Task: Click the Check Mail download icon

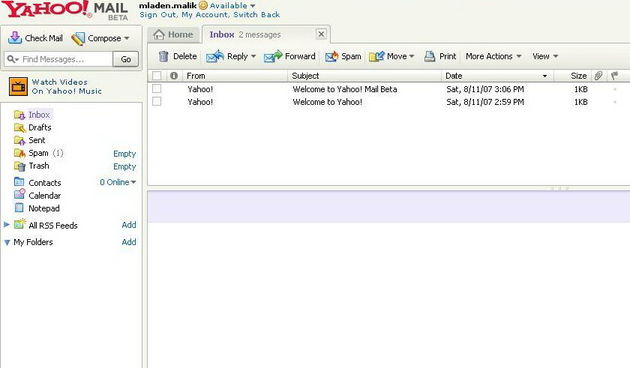Action: (15, 38)
